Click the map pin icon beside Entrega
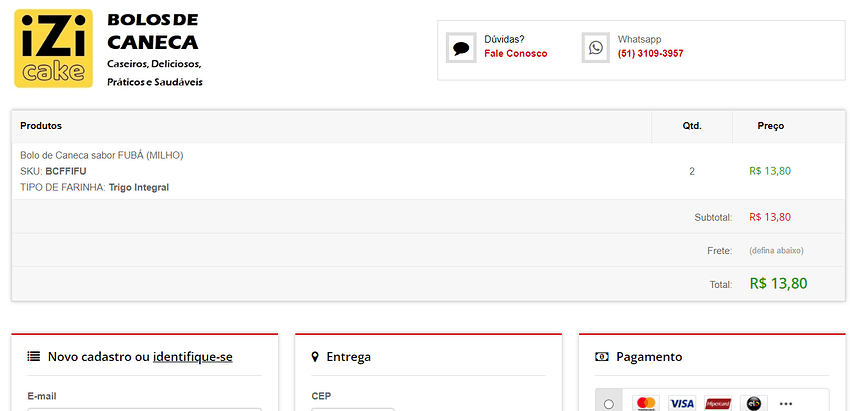The image size is (850, 411). 315,357
